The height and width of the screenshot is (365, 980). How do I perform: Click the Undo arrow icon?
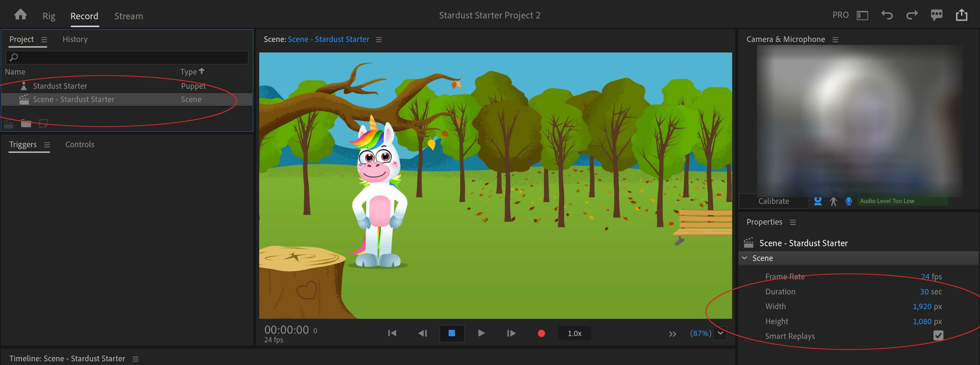click(887, 15)
